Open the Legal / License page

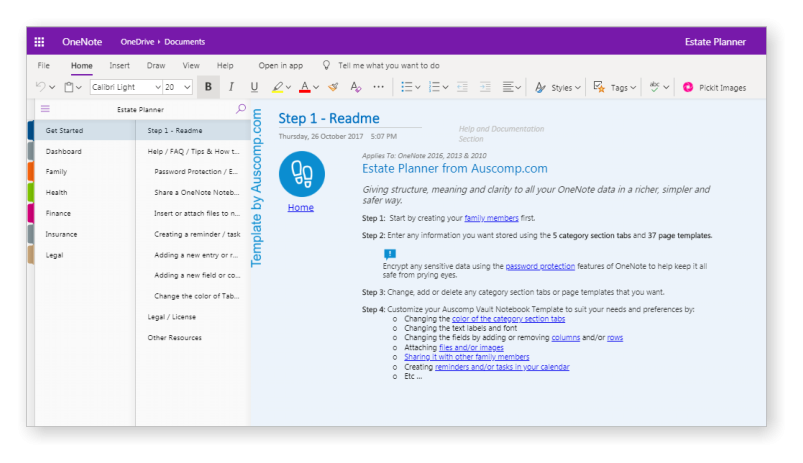pos(172,317)
